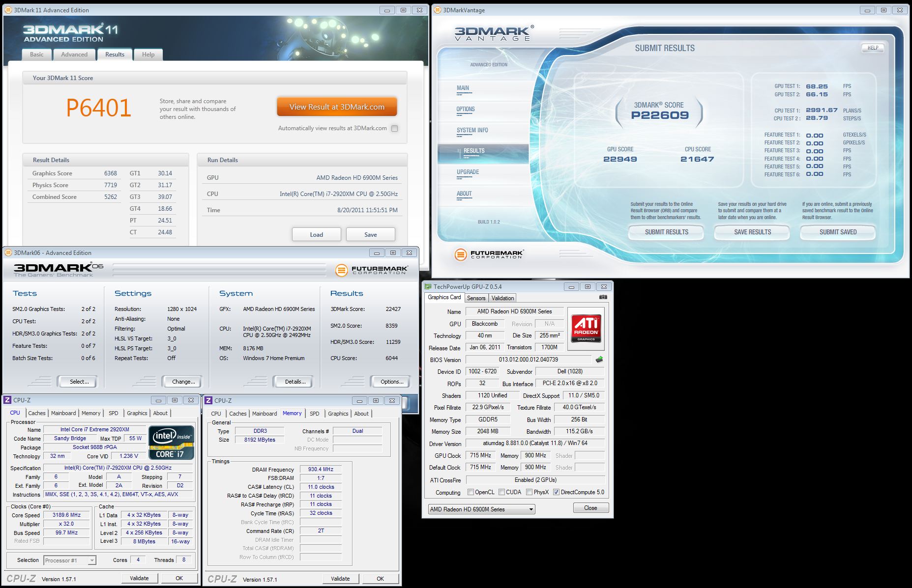Open the Help tab in 3DMark 11
The image size is (912, 588).
tap(148, 55)
